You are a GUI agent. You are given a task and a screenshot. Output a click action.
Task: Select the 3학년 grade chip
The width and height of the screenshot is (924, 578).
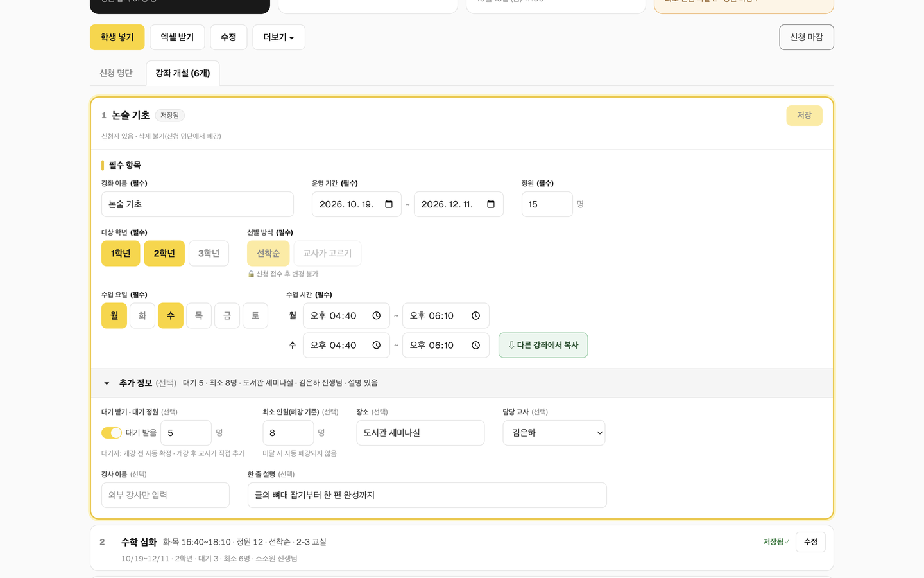(209, 254)
